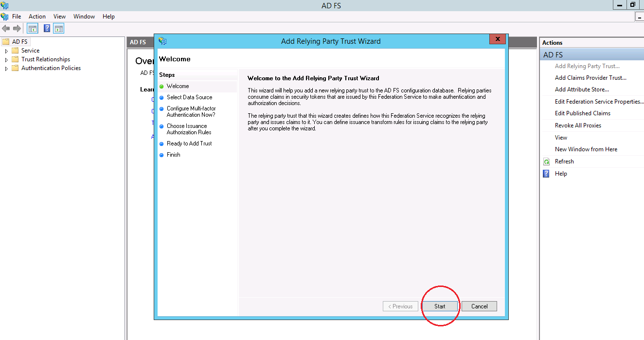644x340 pixels.
Task: Click the Help question-mark icon in Actions pane
Action: coord(546,174)
